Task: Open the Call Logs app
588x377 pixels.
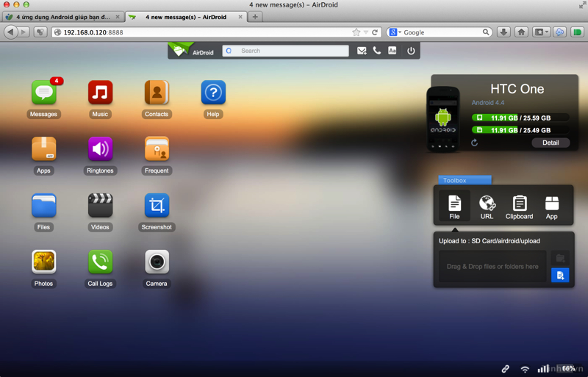Action: (100, 262)
